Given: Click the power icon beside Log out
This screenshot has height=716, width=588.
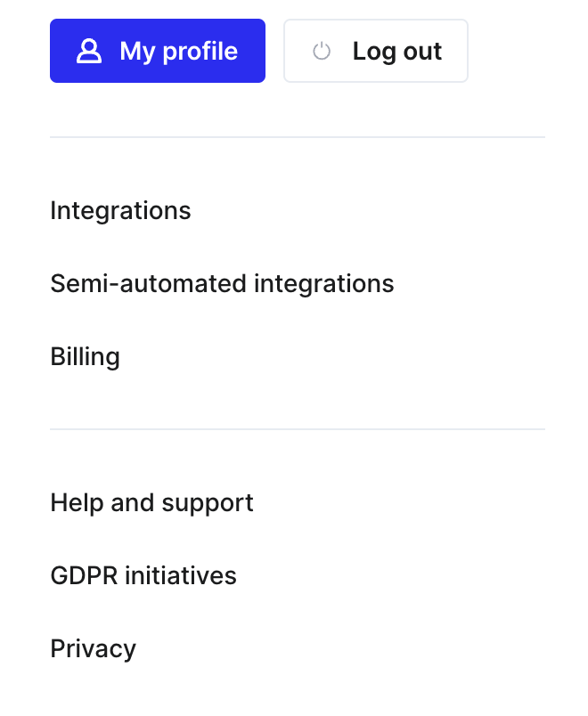Looking at the screenshot, I should [x=322, y=51].
